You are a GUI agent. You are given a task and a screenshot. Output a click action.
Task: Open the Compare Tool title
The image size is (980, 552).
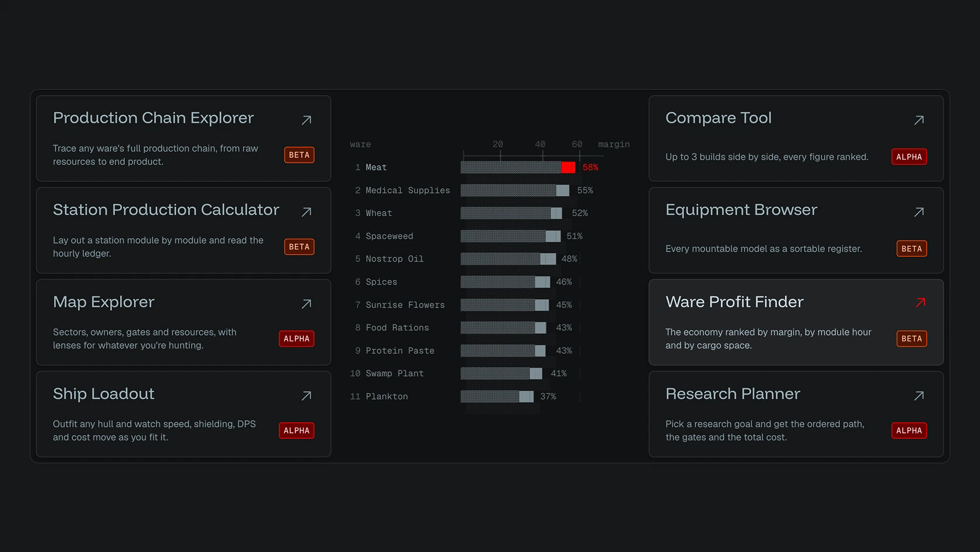(x=719, y=118)
